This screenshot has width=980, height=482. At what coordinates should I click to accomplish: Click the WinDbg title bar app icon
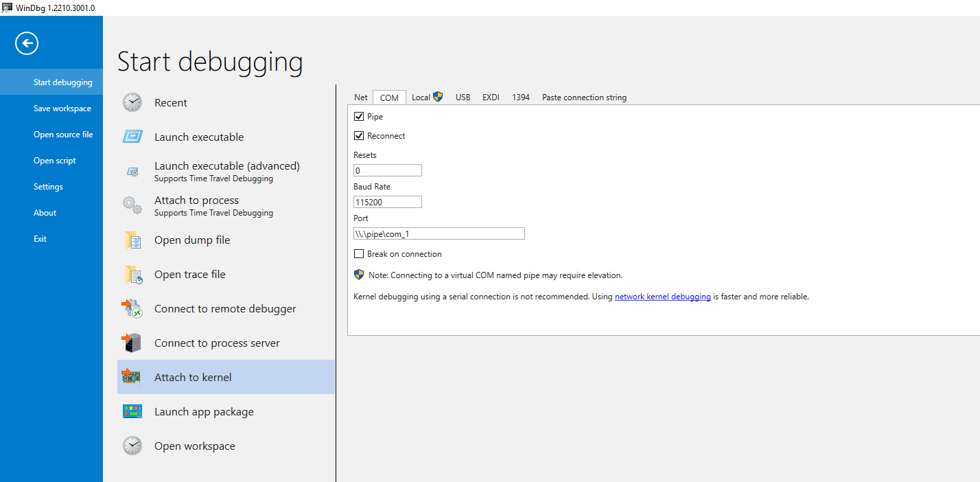tap(7, 7)
